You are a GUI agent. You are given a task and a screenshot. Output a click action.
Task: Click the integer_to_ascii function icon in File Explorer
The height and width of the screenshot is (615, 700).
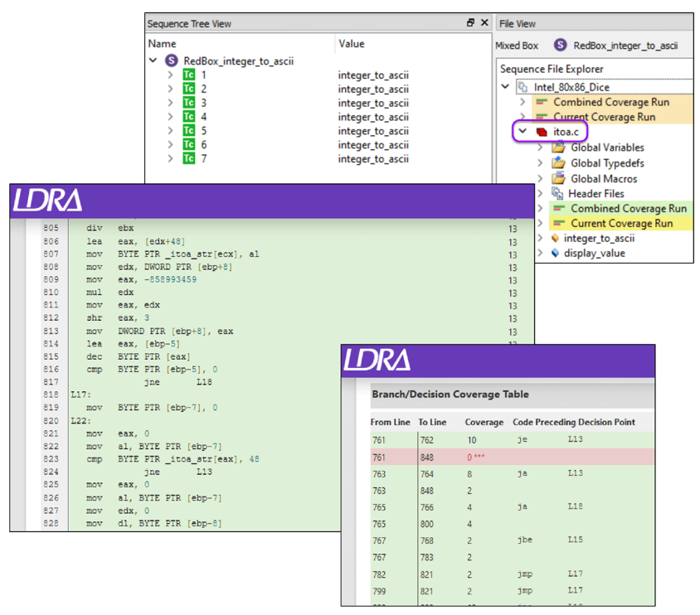coord(555,238)
